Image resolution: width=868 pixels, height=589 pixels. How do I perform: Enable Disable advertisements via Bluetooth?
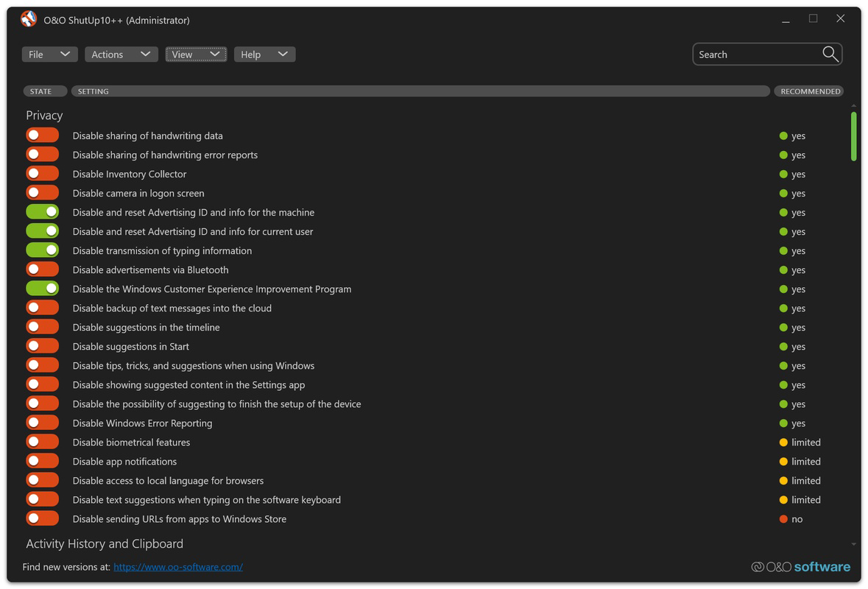click(x=42, y=269)
